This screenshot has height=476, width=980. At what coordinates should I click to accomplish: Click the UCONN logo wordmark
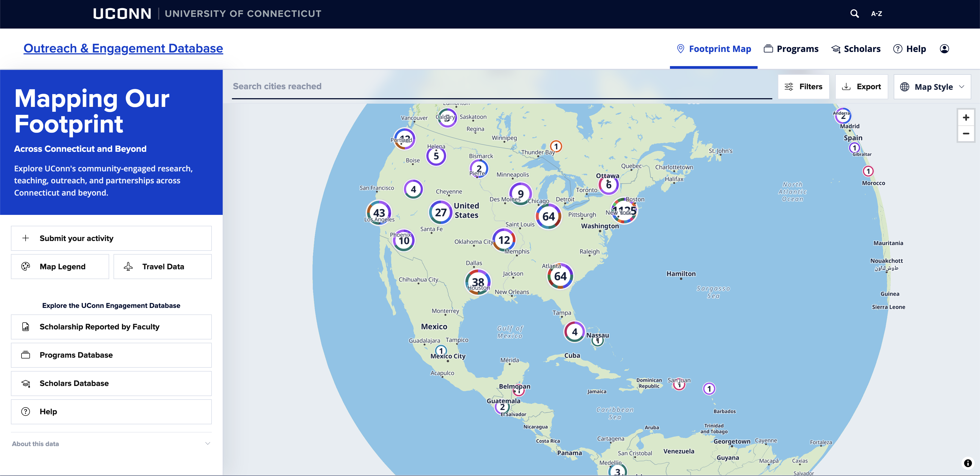pos(122,14)
